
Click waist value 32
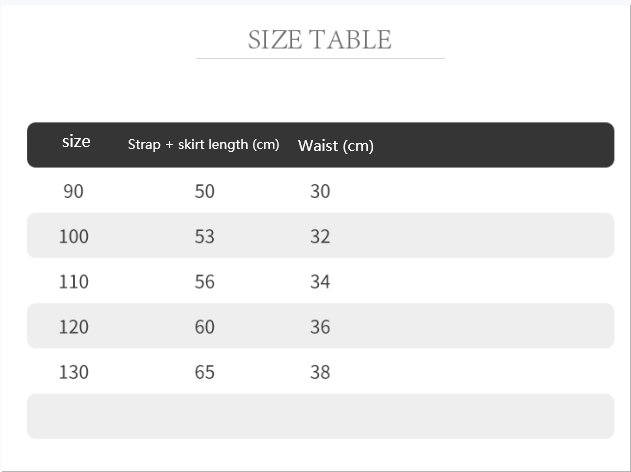tap(319, 237)
